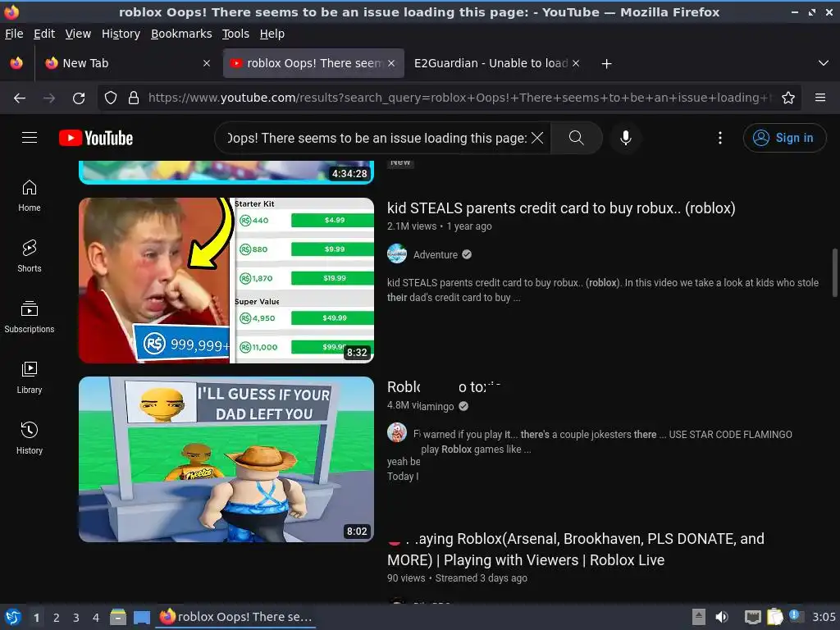Switch to workspace 3 on taskbar

pos(76,618)
